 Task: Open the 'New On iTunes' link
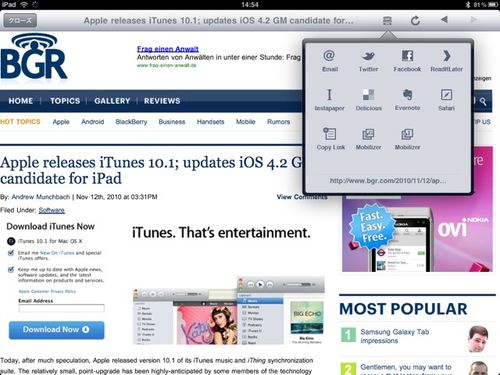coord(57,253)
